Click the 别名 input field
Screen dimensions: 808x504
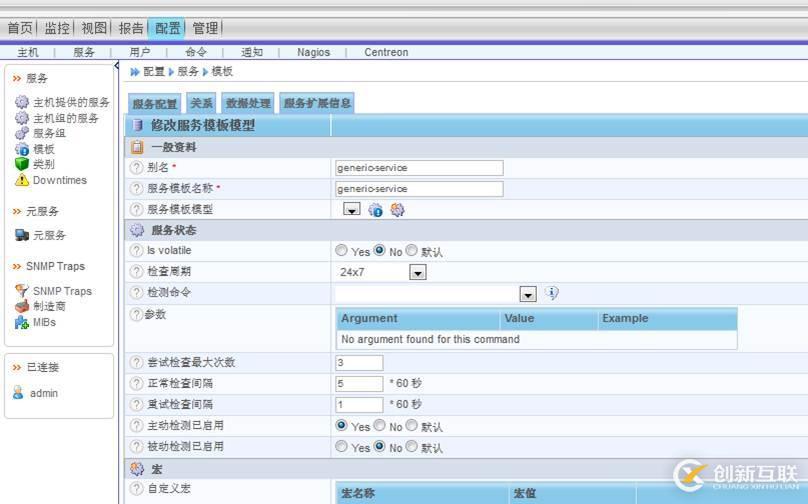pos(419,168)
